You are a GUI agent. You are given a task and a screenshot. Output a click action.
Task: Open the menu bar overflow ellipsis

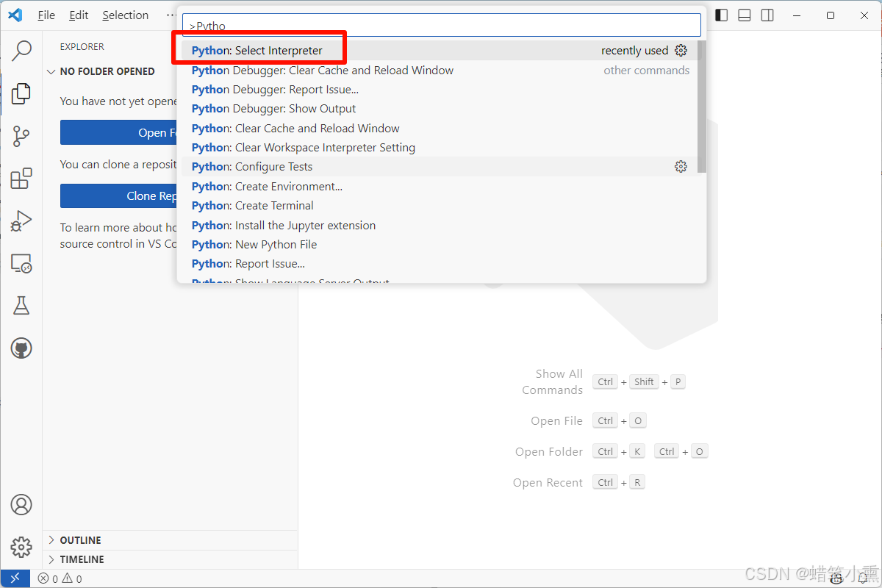[171, 15]
